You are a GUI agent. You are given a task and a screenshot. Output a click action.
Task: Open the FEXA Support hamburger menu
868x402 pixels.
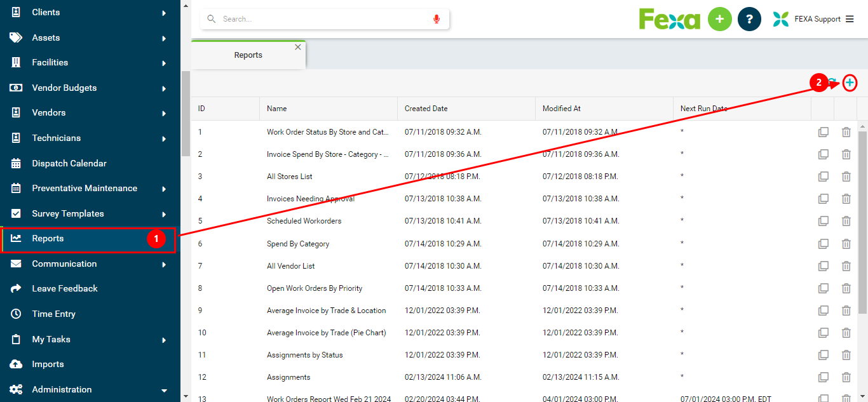pos(850,19)
